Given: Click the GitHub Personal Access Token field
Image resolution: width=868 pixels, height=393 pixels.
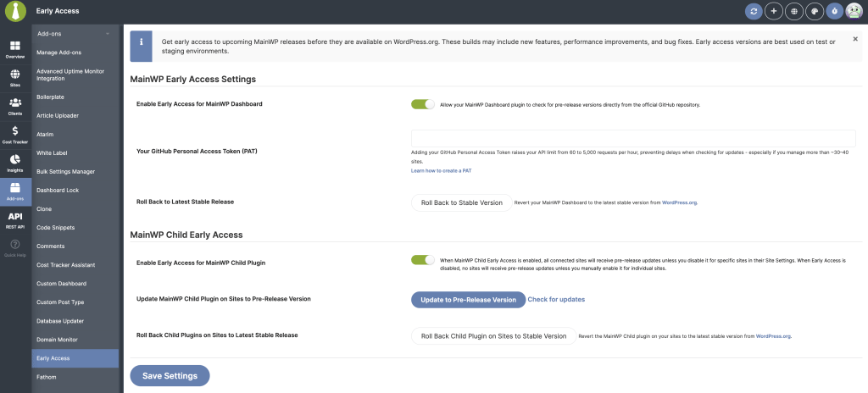Looking at the screenshot, I should point(633,138).
